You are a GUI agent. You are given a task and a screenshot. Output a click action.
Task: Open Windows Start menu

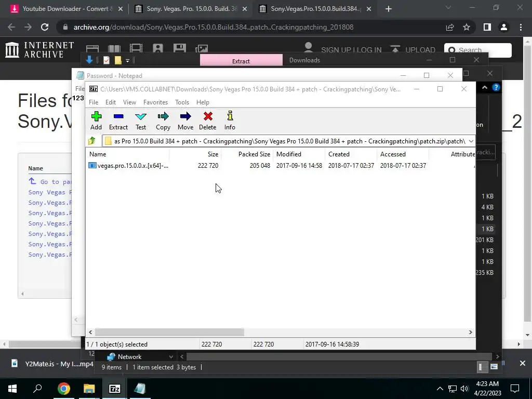[12, 389]
